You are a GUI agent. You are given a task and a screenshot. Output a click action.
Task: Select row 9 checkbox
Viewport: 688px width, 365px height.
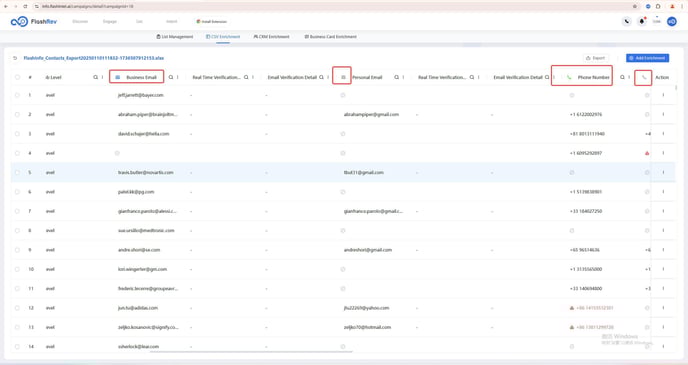click(17, 250)
